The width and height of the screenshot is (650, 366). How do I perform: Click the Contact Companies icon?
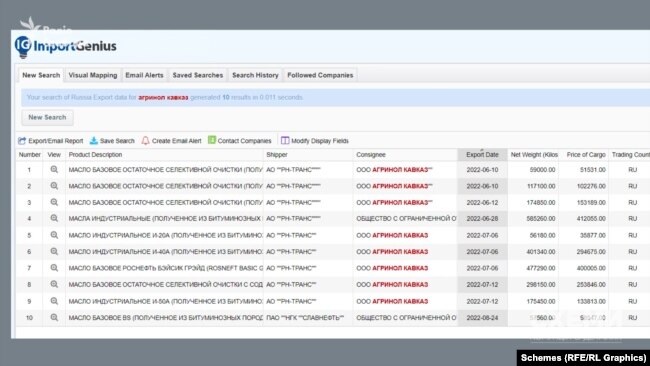point(212,140)
